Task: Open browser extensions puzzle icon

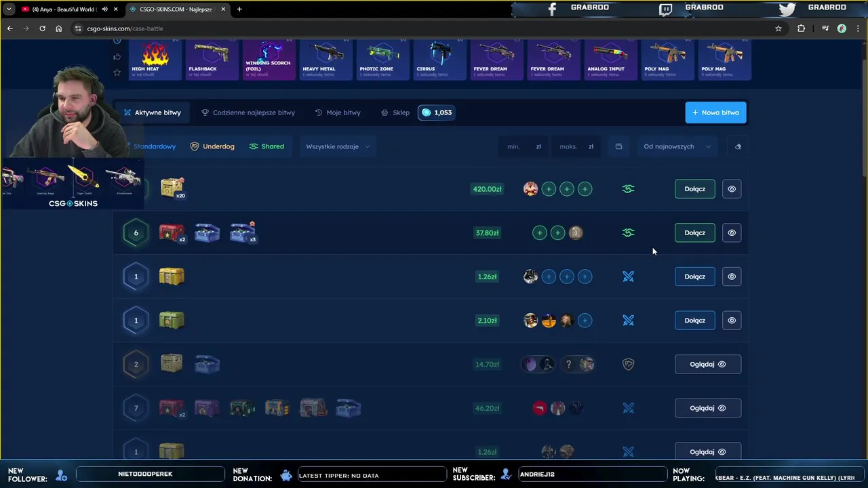Action: [x=802, y=28]
